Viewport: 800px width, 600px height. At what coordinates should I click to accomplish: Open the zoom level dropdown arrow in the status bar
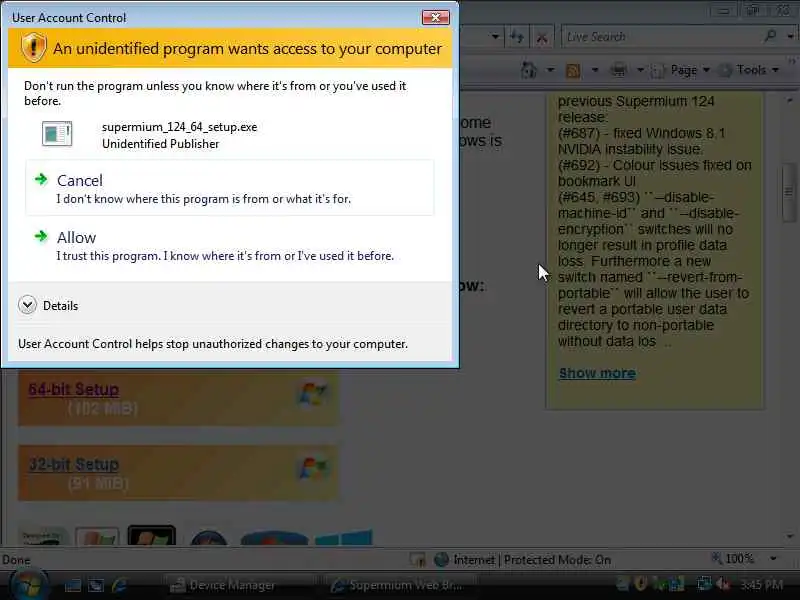[773, 559]
